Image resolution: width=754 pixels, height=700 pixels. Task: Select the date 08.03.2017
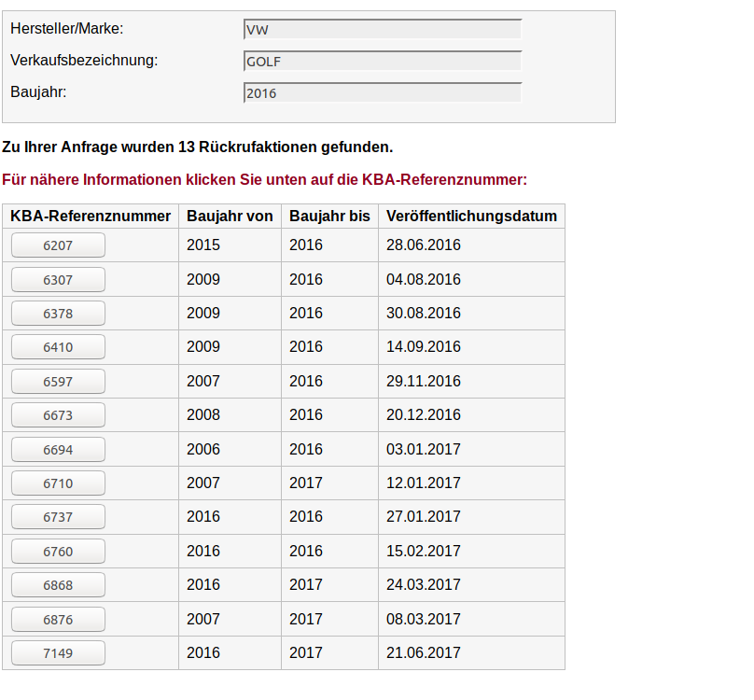point(424,619)
